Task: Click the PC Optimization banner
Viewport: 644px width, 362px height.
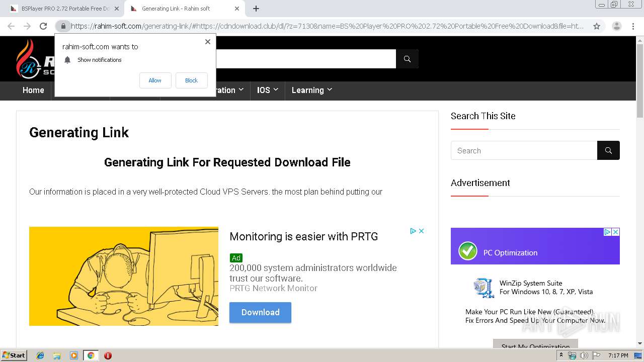Action: click(535, 246)
